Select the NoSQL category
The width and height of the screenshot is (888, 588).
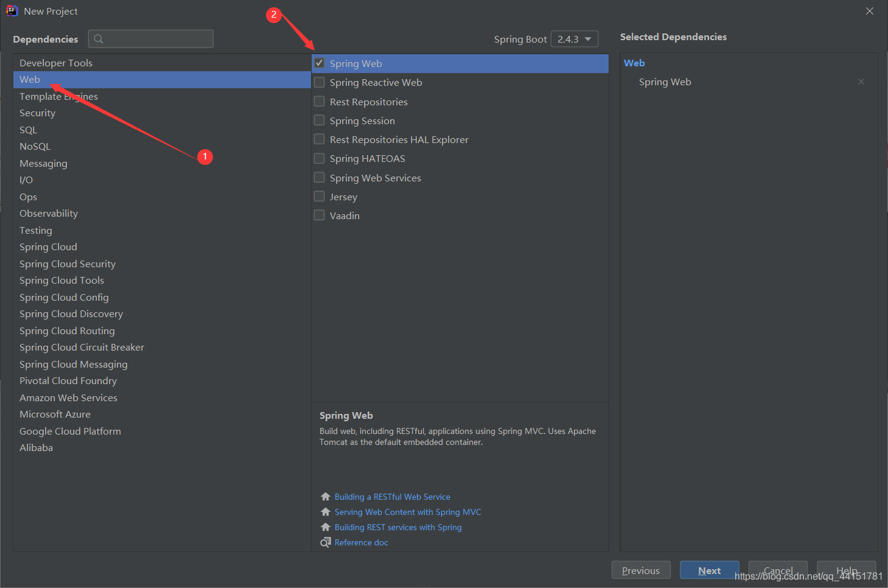pos(162,147)
